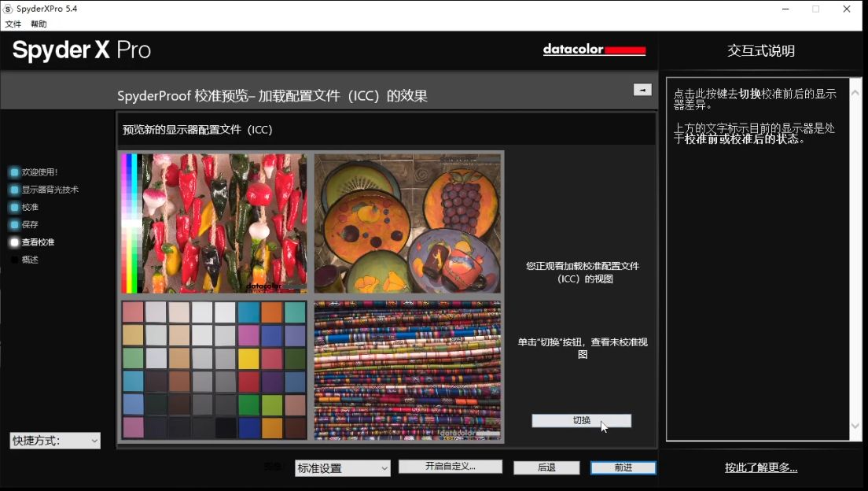Click the 校准 step indicator square
The image size is (868, 491).
[14, 208]
